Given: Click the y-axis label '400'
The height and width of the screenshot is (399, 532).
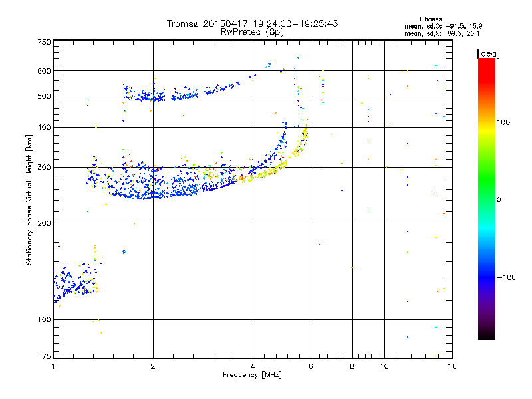Looking at the screenshot, I should click(44, 128).
